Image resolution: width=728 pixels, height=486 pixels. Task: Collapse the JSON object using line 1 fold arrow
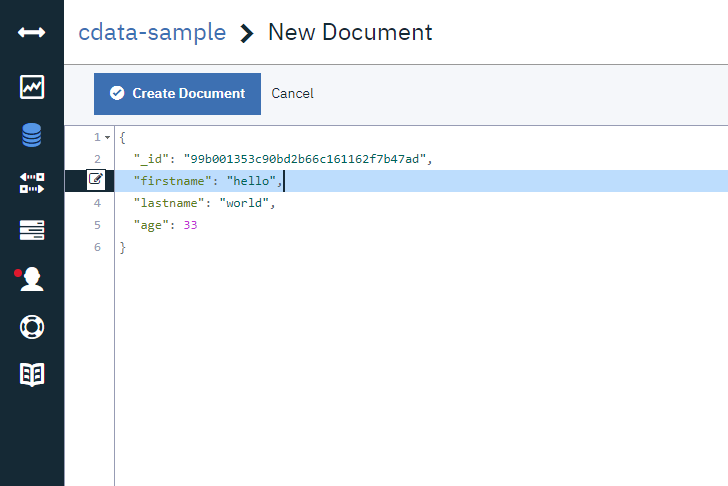107,137
